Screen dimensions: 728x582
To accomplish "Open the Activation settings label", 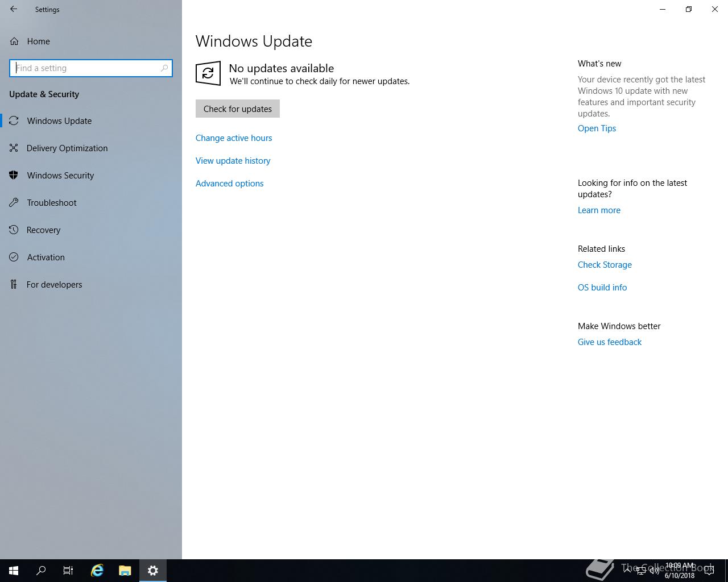I will (45, 257).
